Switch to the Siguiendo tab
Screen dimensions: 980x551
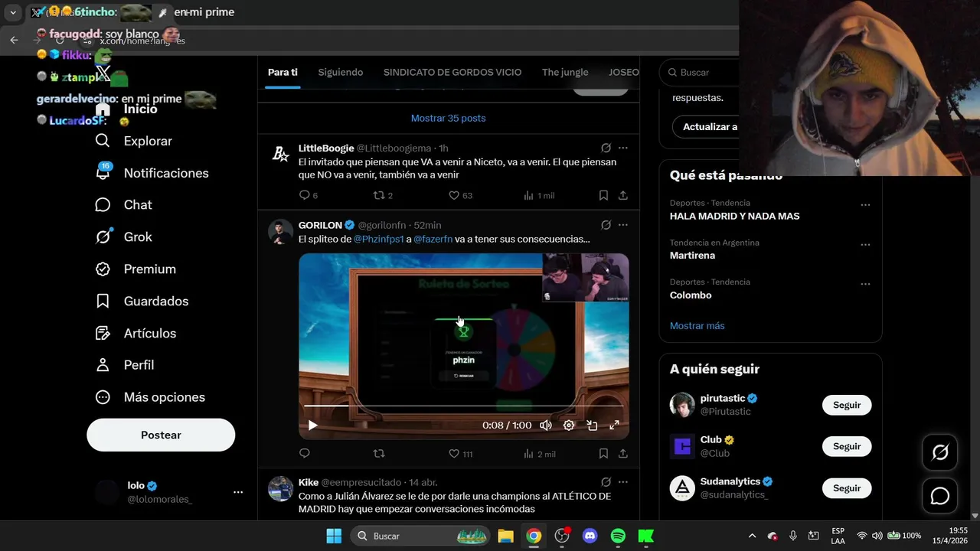[341, 72]
